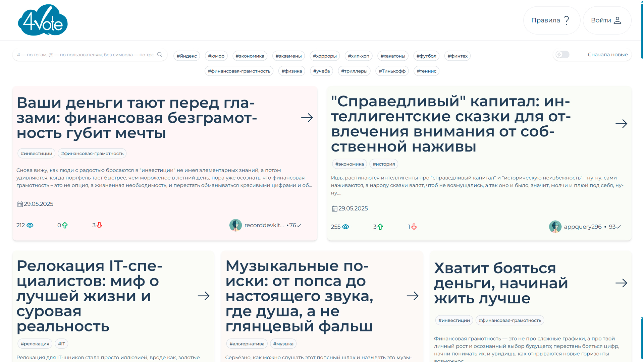The width and height of the screenshot is (644, 362).
Task: Open the "Музыкальные поиски" post arrow
Action: point(412,296)
